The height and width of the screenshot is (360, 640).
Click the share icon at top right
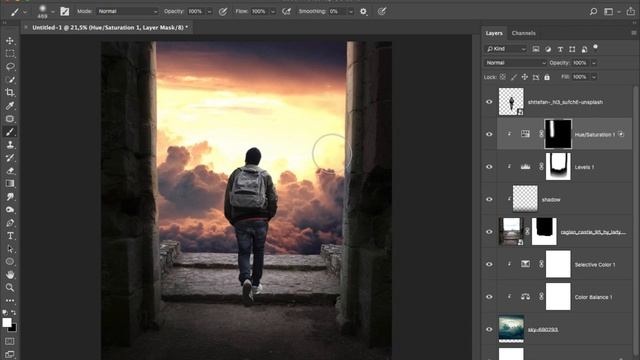(x=631, y=11)
